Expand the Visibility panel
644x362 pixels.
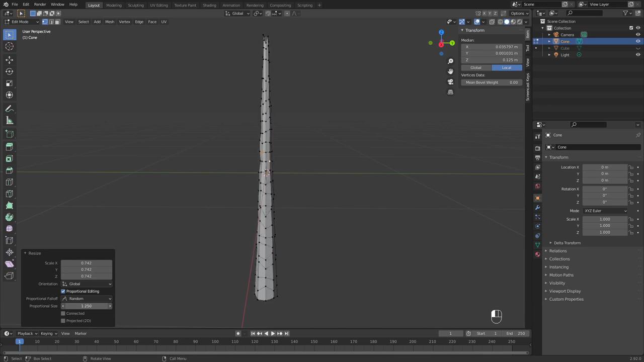coord(557,283)
